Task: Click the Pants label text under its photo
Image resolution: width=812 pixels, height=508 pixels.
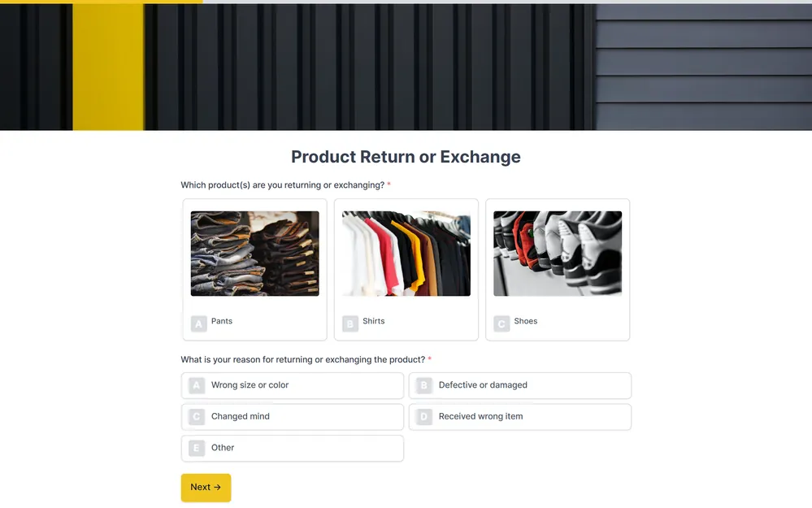Action: 220,322
